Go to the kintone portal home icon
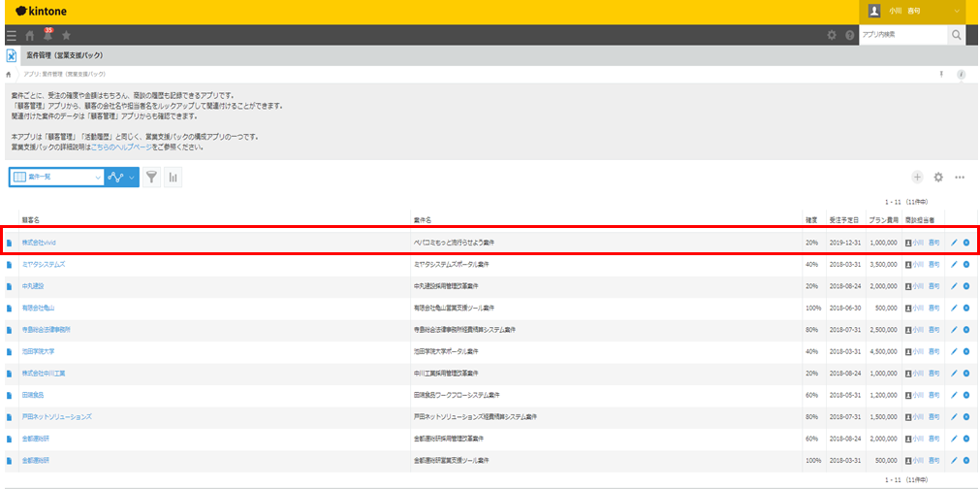 (x=29, y=35)
